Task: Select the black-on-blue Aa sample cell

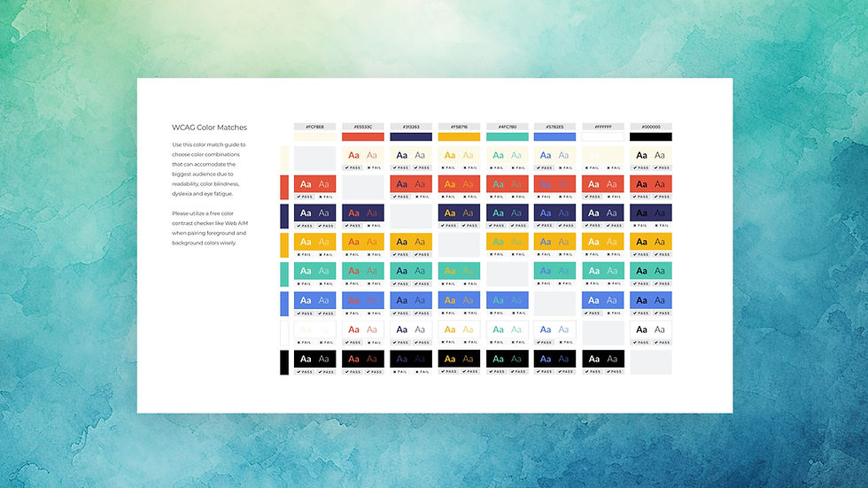Action: 651,300
